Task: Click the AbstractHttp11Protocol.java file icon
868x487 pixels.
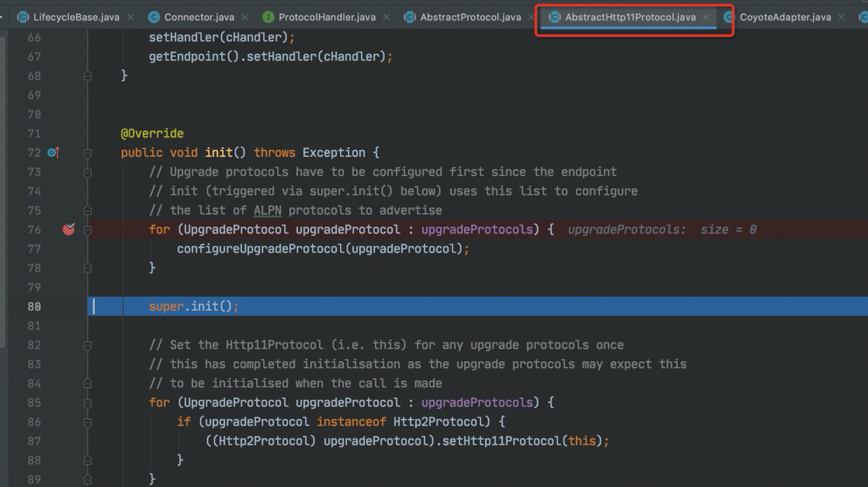Action: point(555,17)
